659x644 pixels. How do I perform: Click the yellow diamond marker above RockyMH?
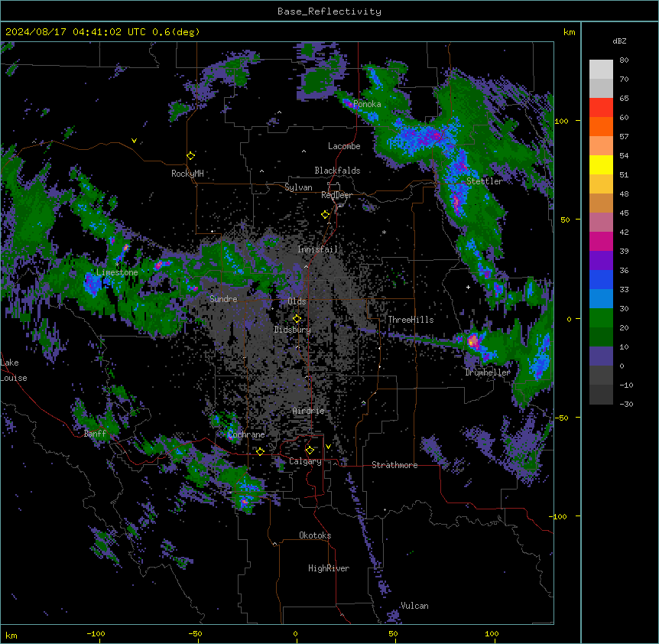[191, 155]
